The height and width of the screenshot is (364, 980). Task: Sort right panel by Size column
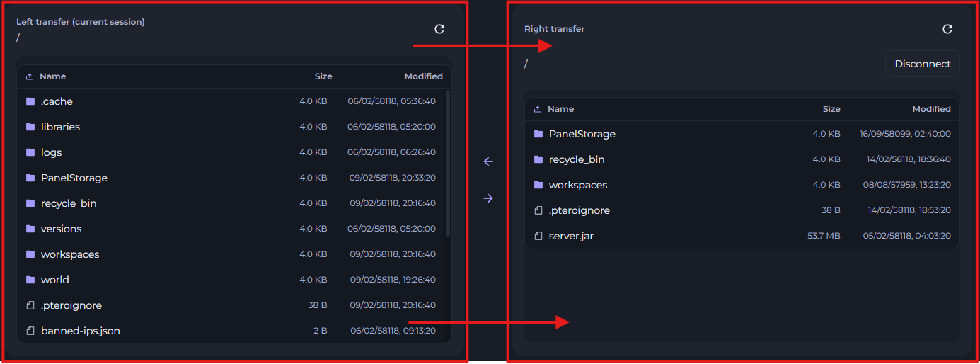point(831,109)
